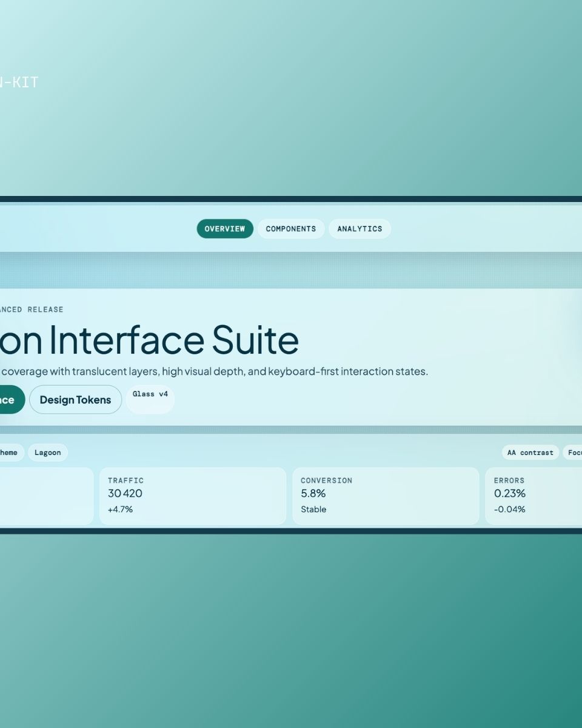Click the 5.8% conversion value
The image size is (582, 728).
[313, 493]
